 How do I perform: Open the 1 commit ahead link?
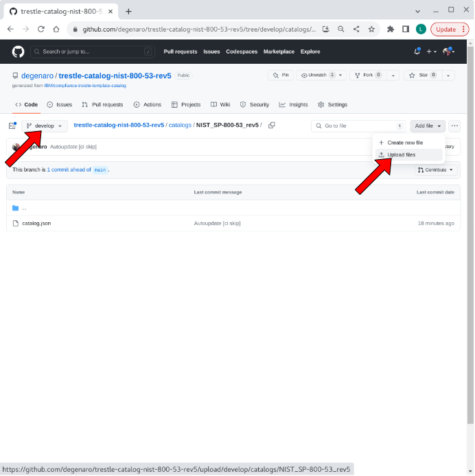tap(69, 169)
